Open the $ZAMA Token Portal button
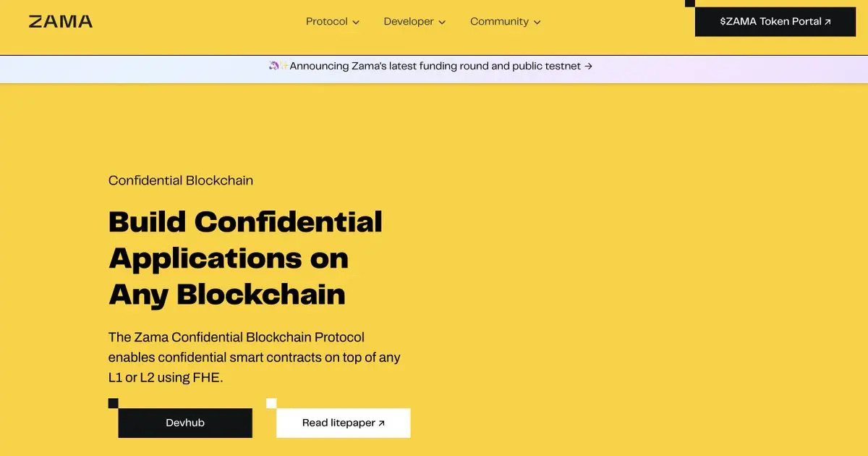 click(775, 22)
